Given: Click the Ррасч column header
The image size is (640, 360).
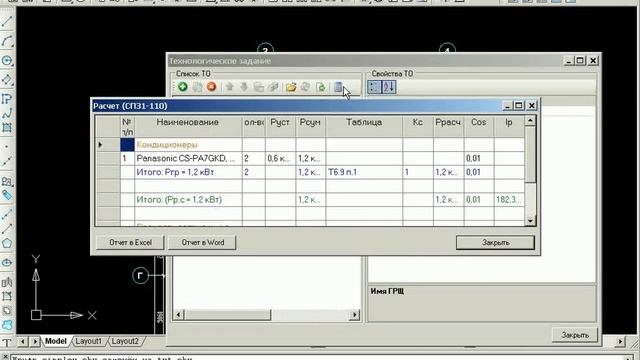Looking at the screenshot, I should click(448, 127).
